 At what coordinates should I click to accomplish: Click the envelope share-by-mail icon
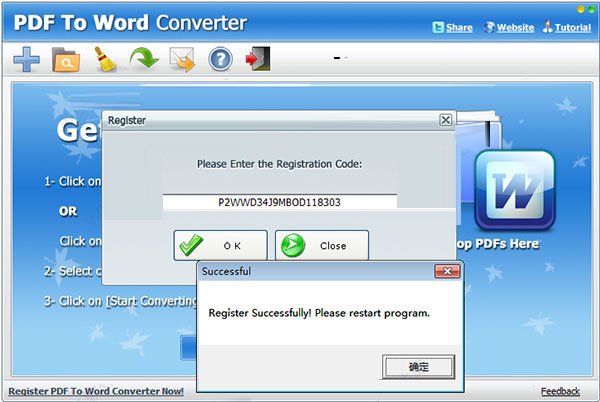click(183, 59)
